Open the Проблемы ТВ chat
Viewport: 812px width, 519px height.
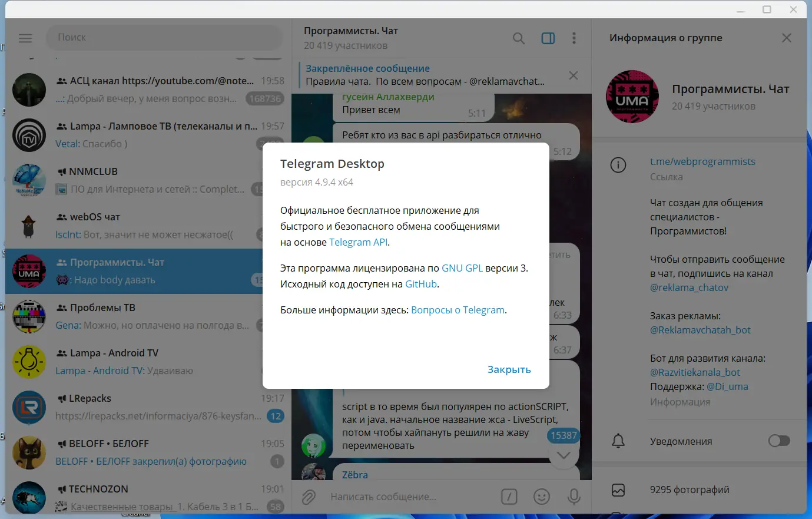point(148,316)
